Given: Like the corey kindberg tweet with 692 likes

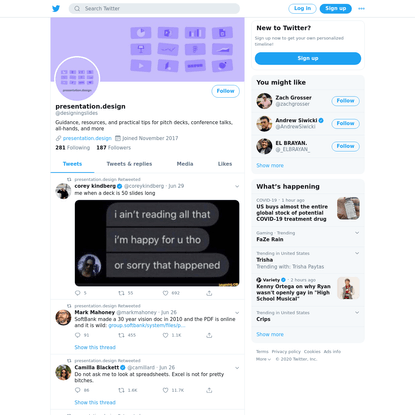Looking at the screenshot, I should (165, 293).
